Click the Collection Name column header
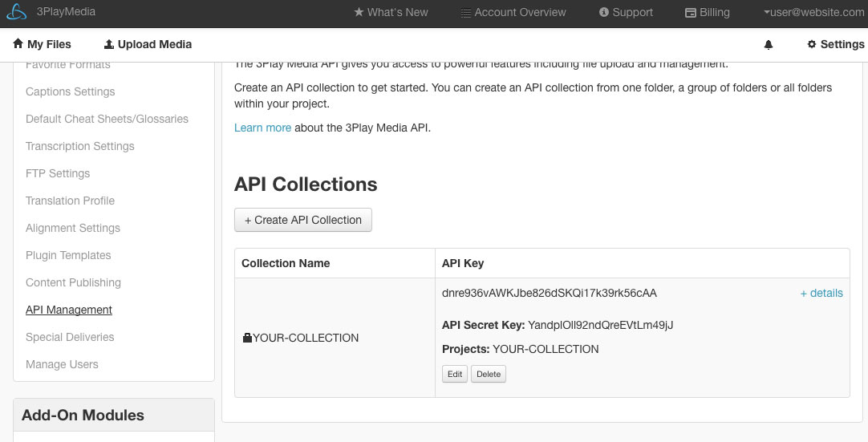Viewport: 868px width, 442px height. [286, 264]
